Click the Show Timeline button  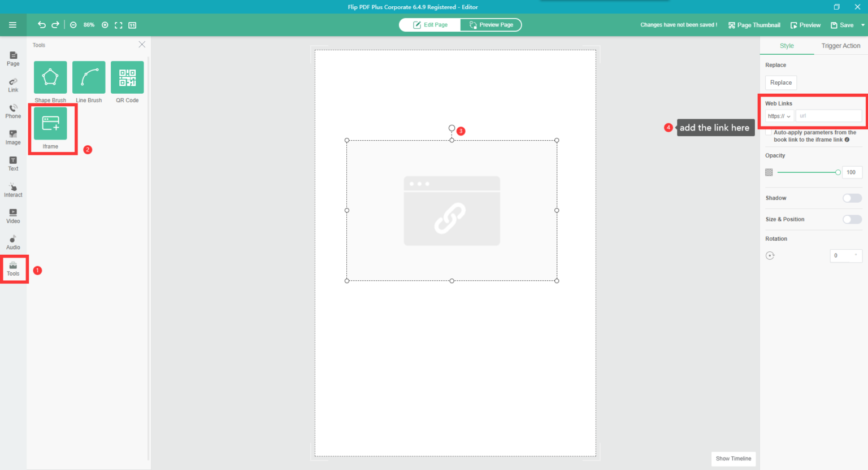(x=733, y=459)
